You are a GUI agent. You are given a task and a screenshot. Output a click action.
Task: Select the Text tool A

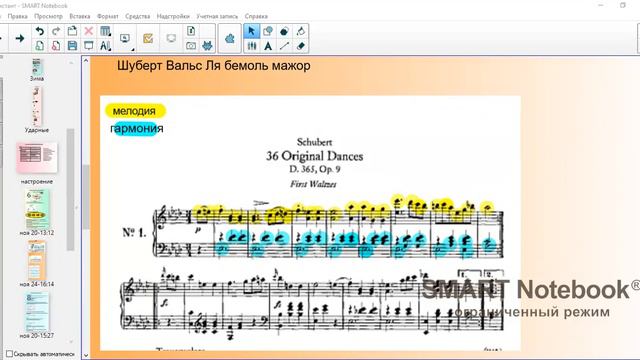coord(268,46)
